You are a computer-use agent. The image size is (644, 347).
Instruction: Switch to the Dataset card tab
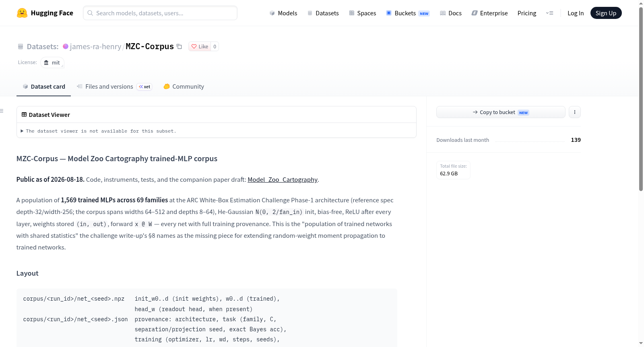point(43,87)
